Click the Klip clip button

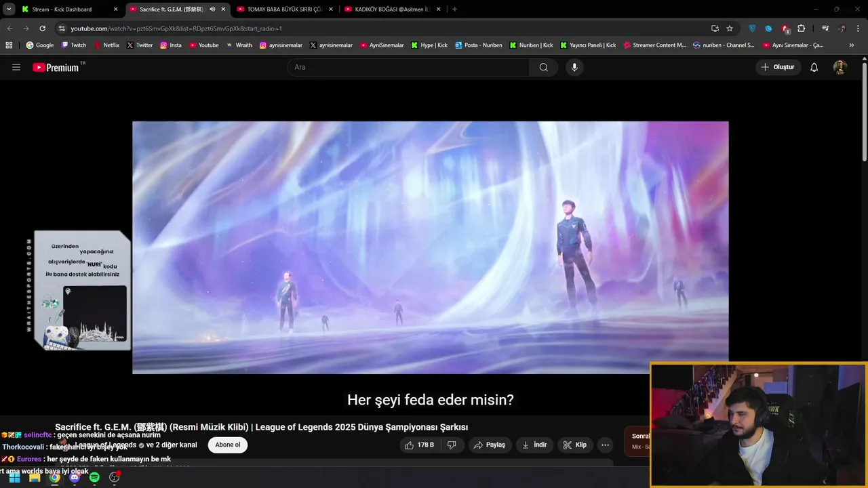click(x=575, y=445)
